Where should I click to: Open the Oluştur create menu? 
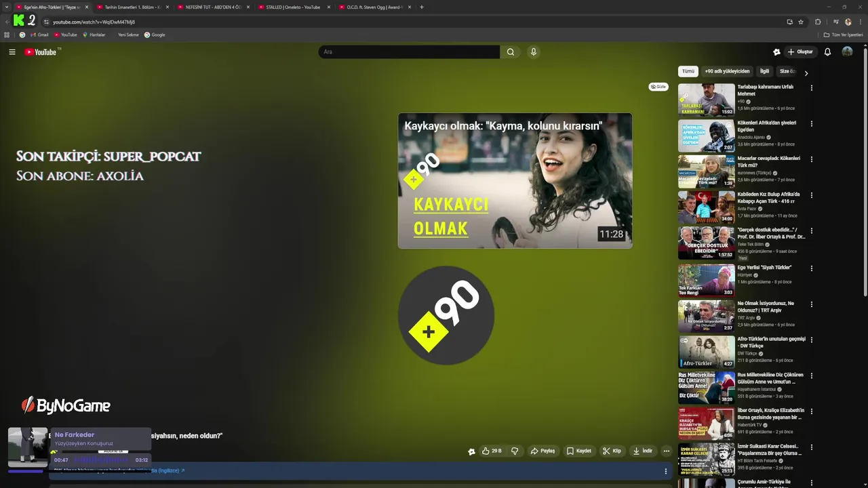point(800,52)
